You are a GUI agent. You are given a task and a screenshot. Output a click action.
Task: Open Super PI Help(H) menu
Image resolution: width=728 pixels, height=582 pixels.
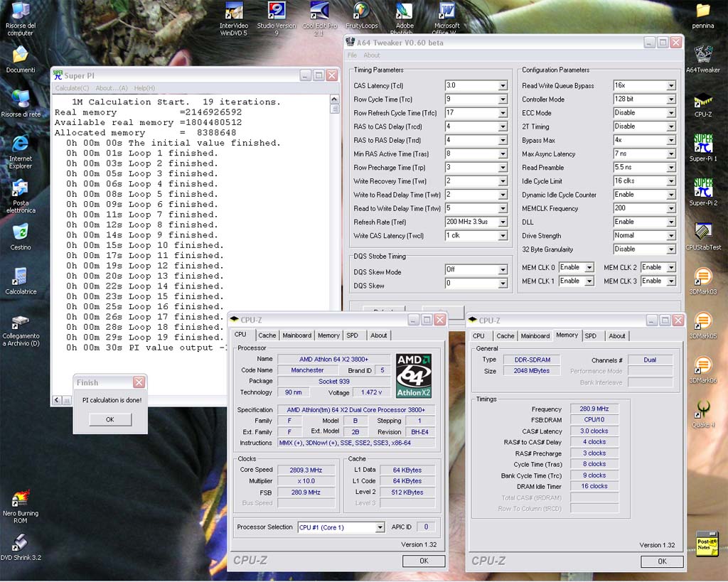tap(144, 88)
